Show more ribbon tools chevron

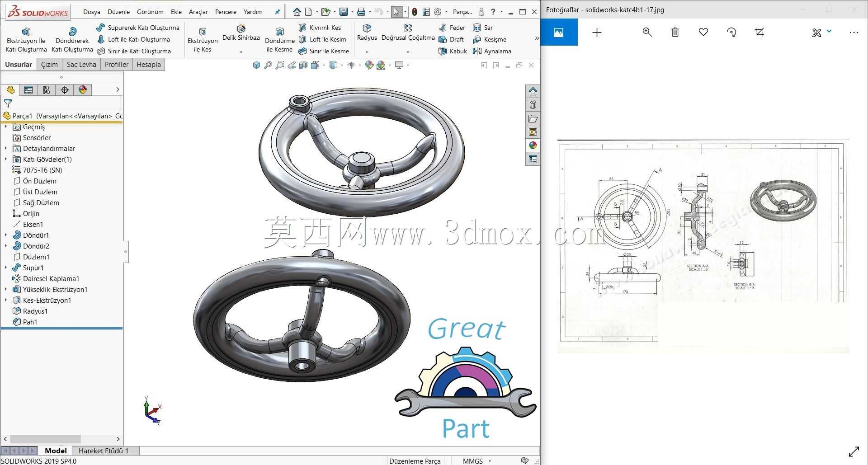(x=537, y=38)
